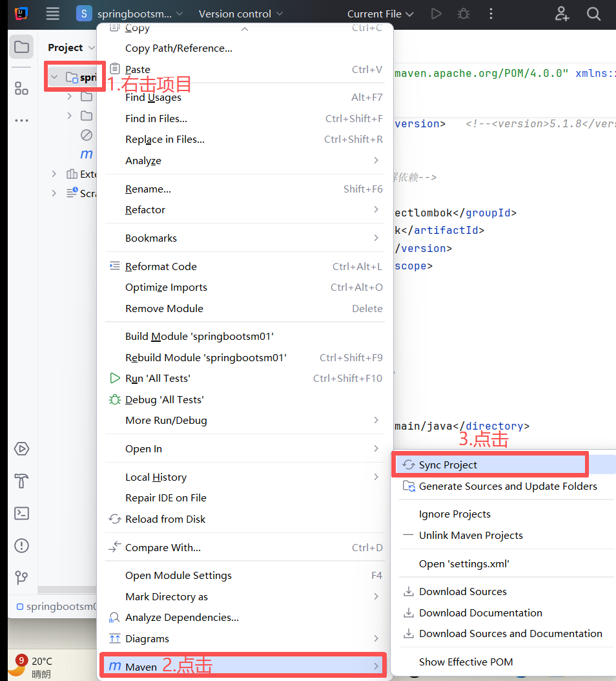Choose Compare With entry
Image resolution: width=616 pixels, height=681 pixels.
(245, 547)
